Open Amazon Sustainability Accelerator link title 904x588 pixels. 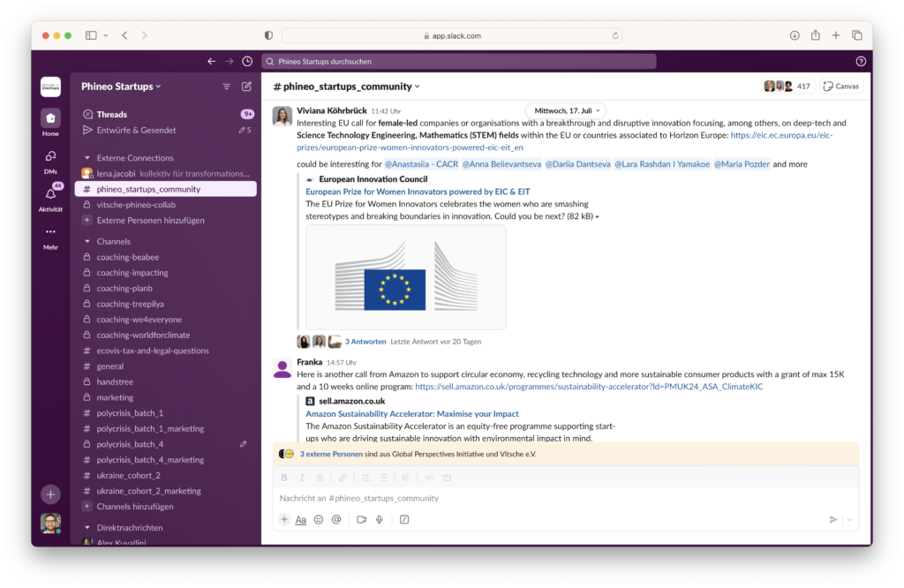(x=411, y=413)
